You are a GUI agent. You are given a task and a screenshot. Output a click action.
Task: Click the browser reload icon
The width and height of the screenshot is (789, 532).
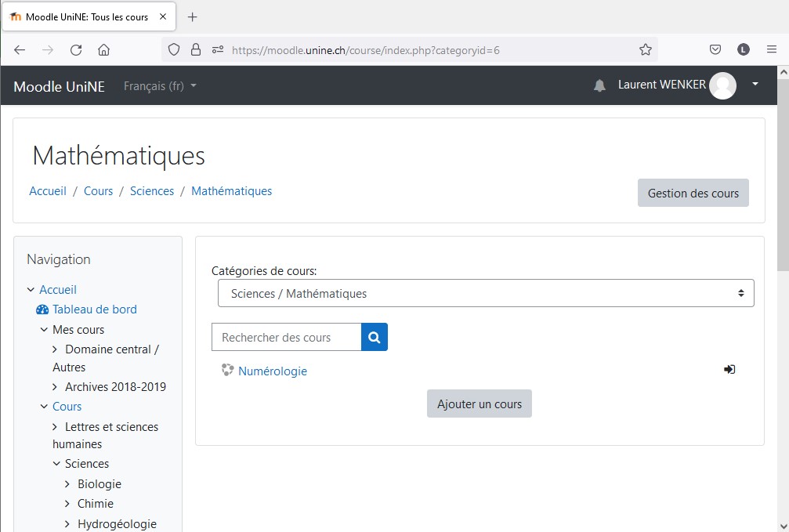(x=75, y=49)
